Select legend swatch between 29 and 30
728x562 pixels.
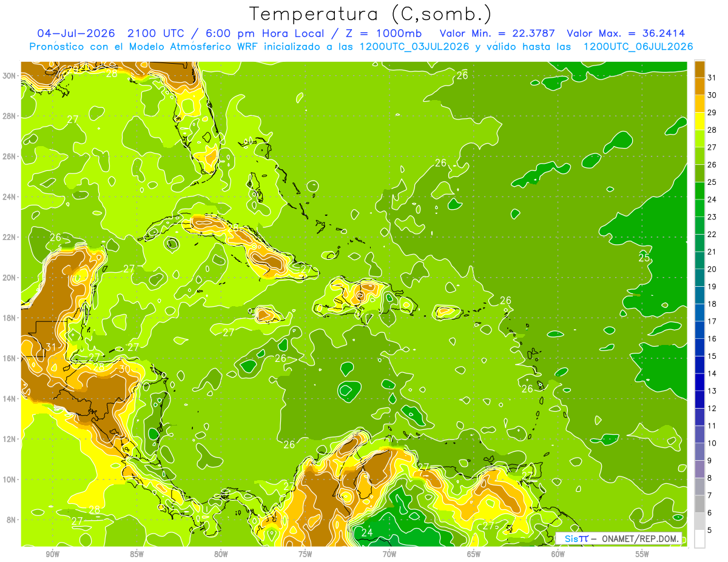pos(699,104)
